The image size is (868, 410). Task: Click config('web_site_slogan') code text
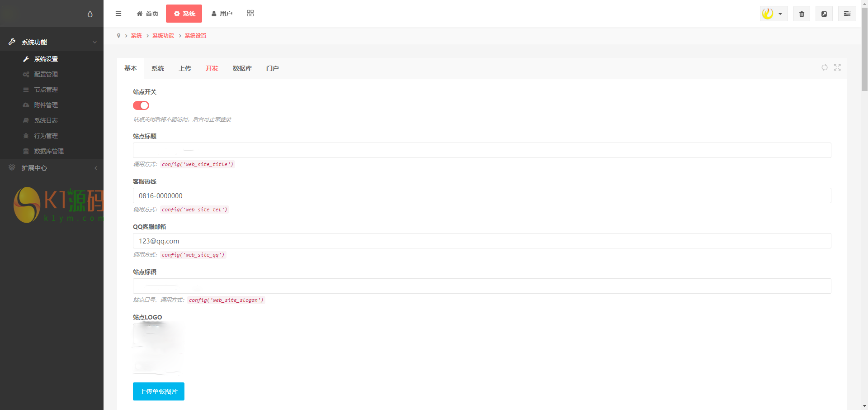click(226, 300)
